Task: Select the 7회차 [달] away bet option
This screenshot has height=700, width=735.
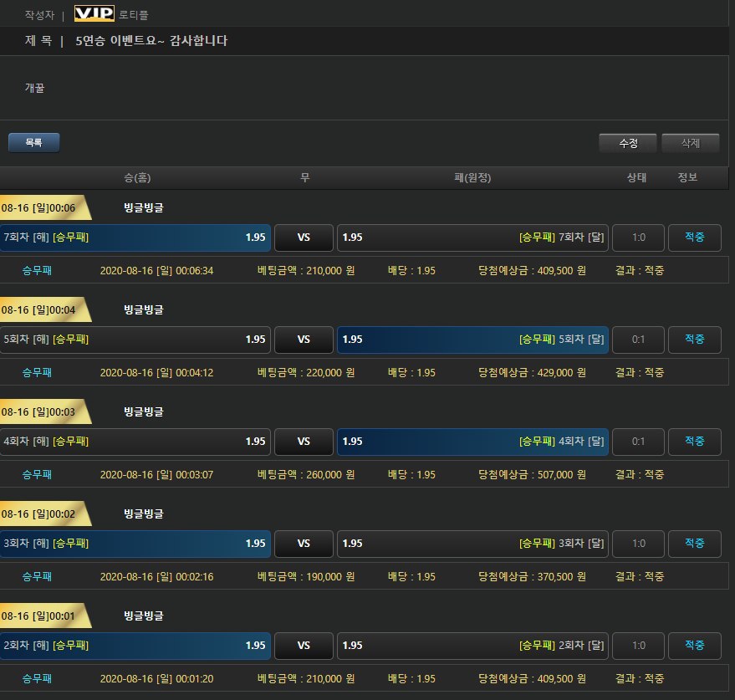Action: pos(472,238)
